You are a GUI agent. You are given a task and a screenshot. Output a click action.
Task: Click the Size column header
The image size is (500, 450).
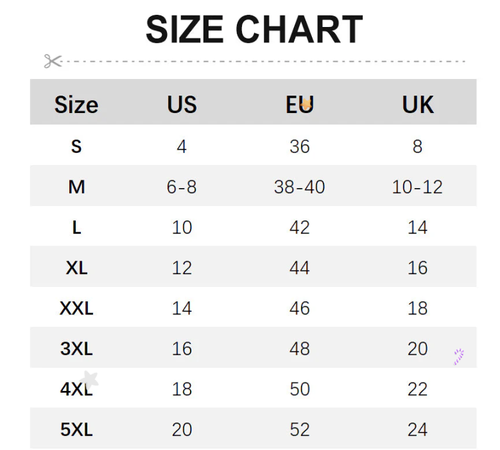(x=76, y=105)
